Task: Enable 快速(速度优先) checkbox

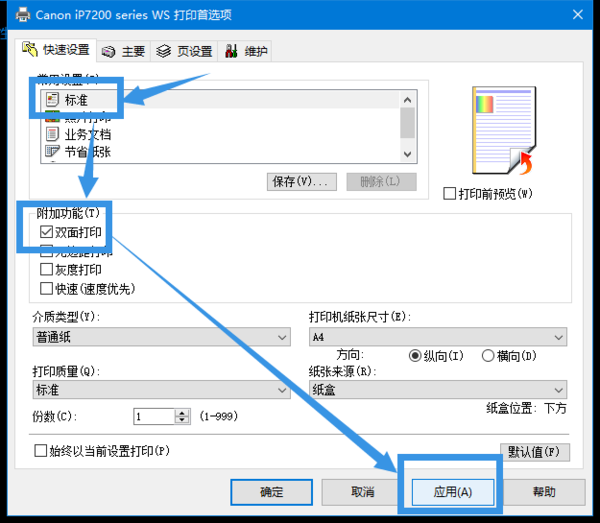Action: (x=46, y=288)
